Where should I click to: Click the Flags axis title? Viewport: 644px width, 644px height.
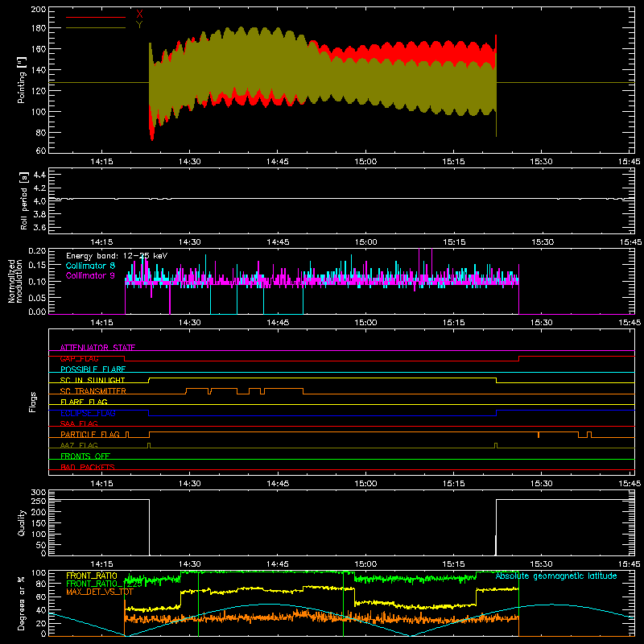click(x=33, y=402)
